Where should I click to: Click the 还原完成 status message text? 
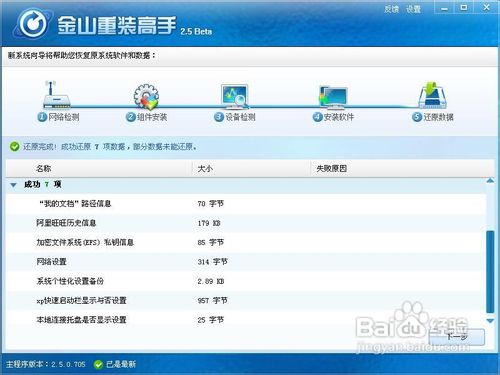click(110, 146)
